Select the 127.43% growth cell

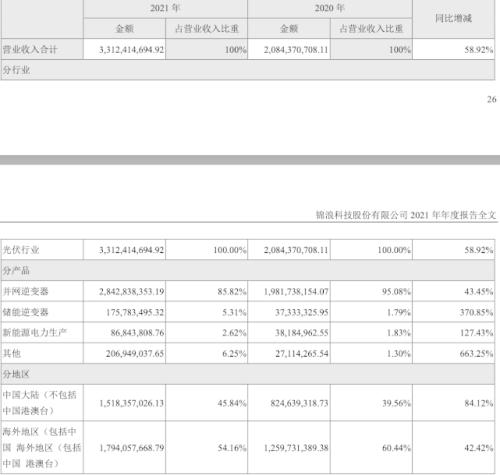[476, 333]
